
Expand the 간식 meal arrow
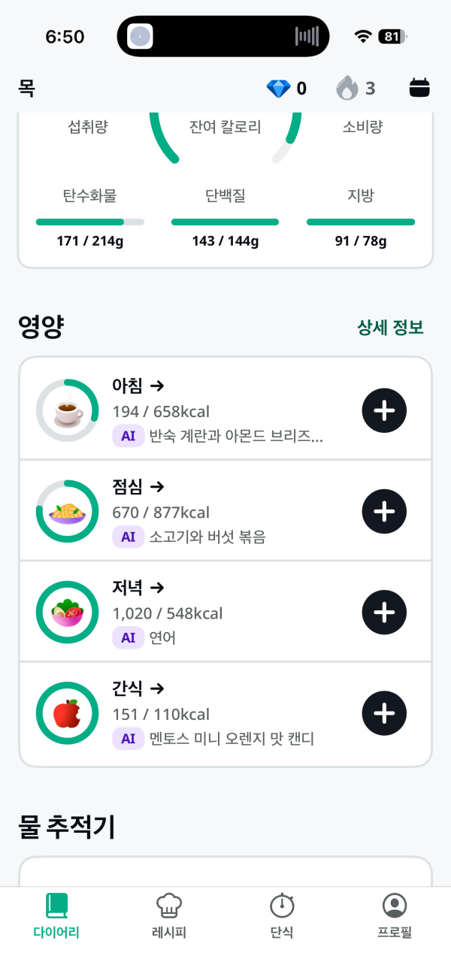157,688
